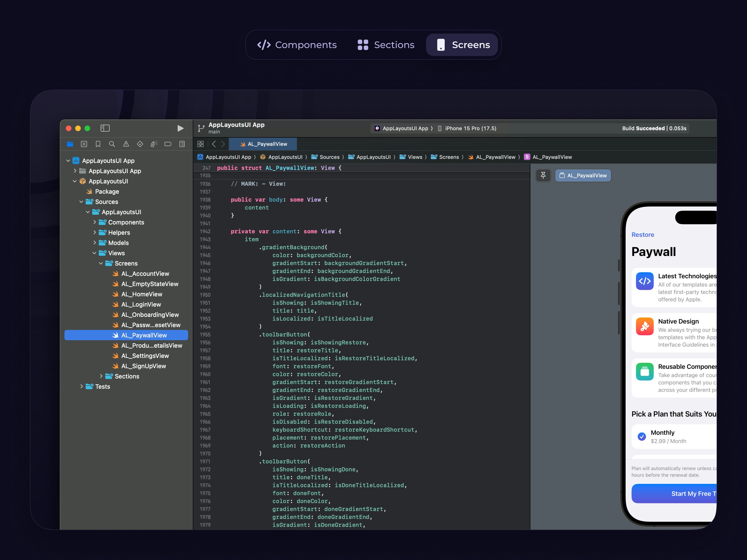This screenshot has height=560, width=747.
Task: Collapse the Views folder
Action: pos(94,253)
